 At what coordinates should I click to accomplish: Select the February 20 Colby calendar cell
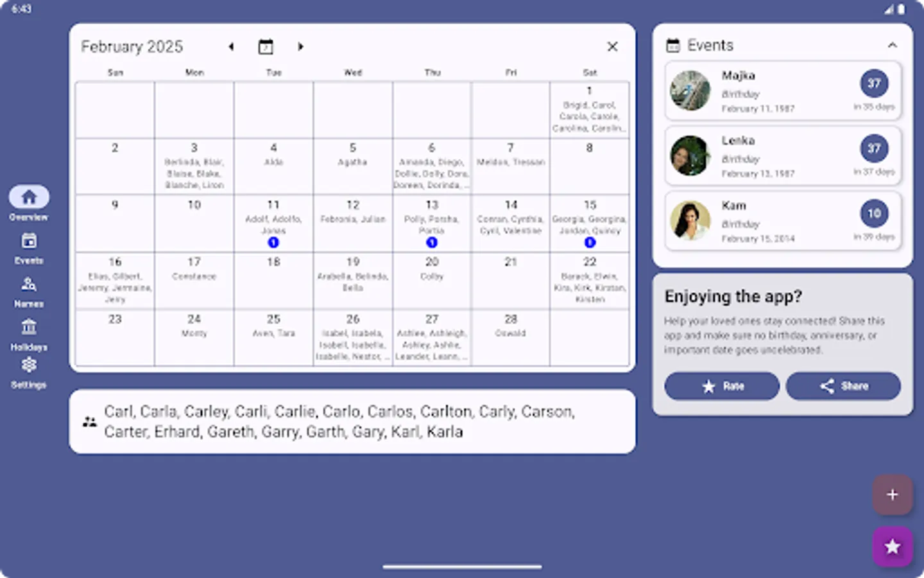tap(431, 279)
